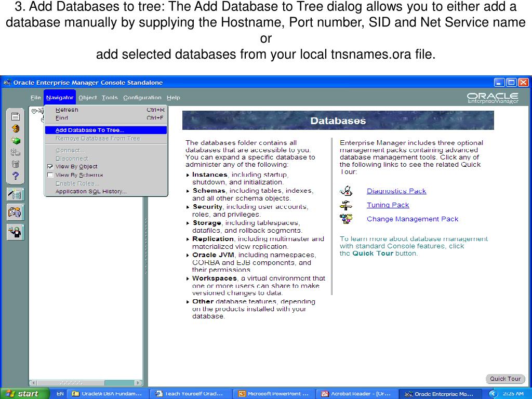Click the bold word Instances

click(210, 175)
